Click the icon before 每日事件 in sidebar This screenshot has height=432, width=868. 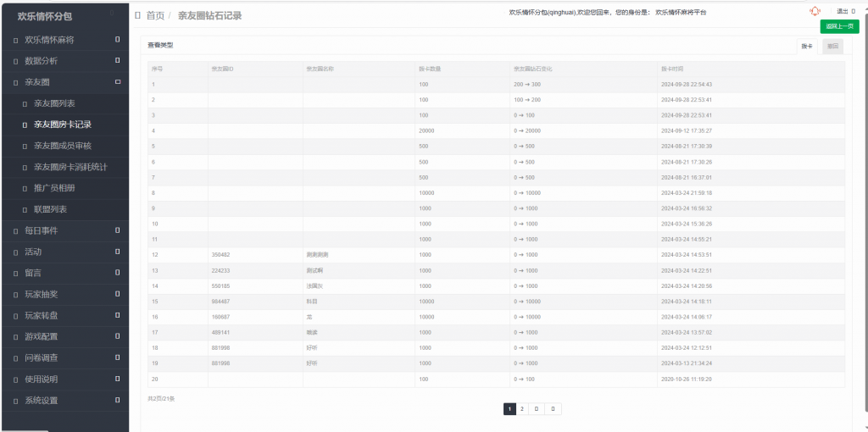(x=15, y=231)
